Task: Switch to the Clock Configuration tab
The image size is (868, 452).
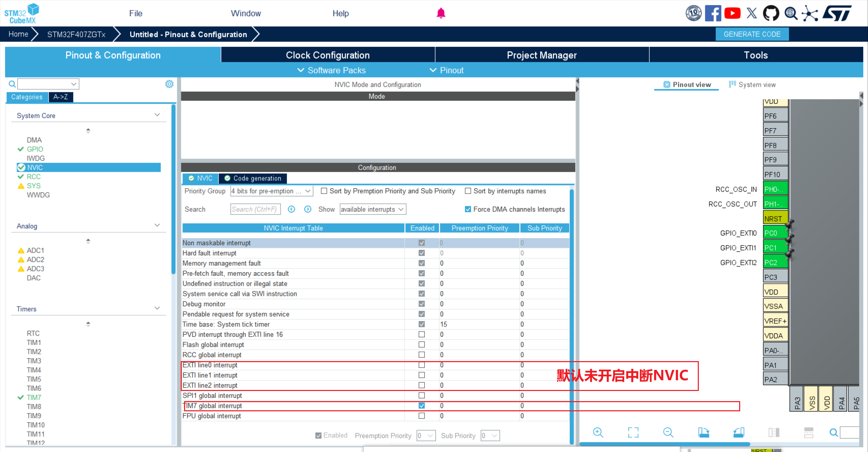Action: 328,55
